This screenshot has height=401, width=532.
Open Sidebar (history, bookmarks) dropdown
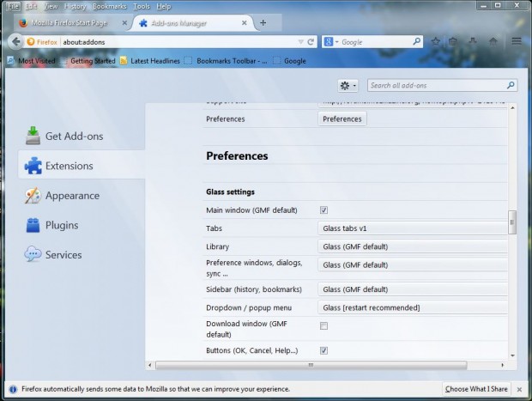pos(413,289)
